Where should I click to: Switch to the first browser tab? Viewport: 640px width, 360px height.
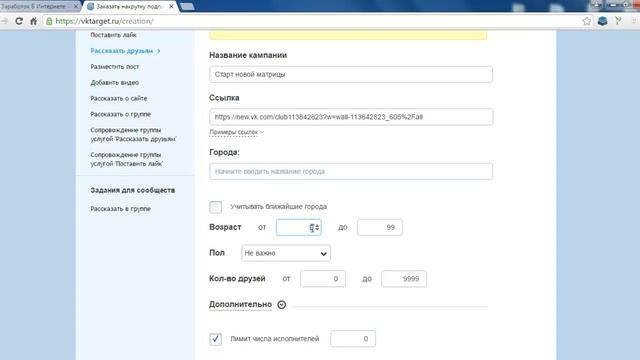point(38,7)
